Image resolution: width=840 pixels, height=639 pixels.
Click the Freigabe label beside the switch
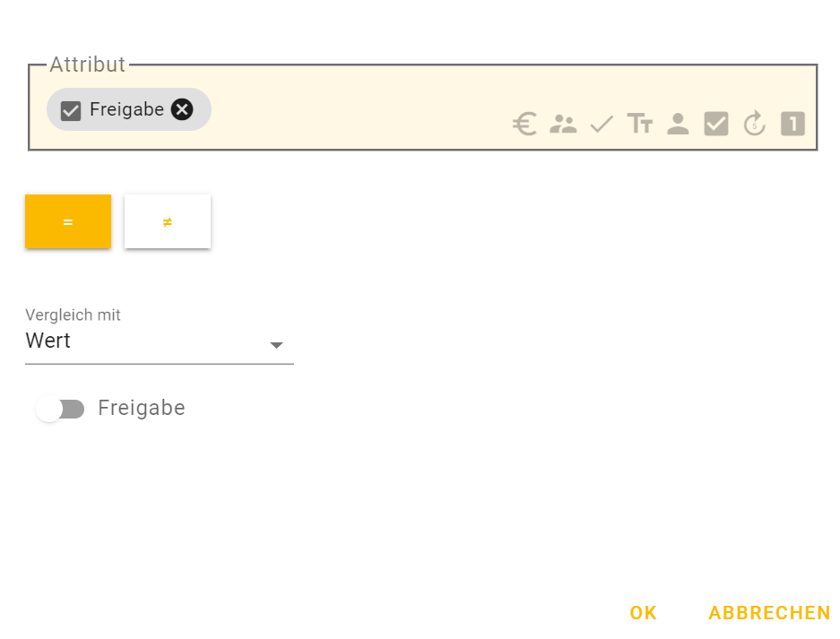(142, 409)
